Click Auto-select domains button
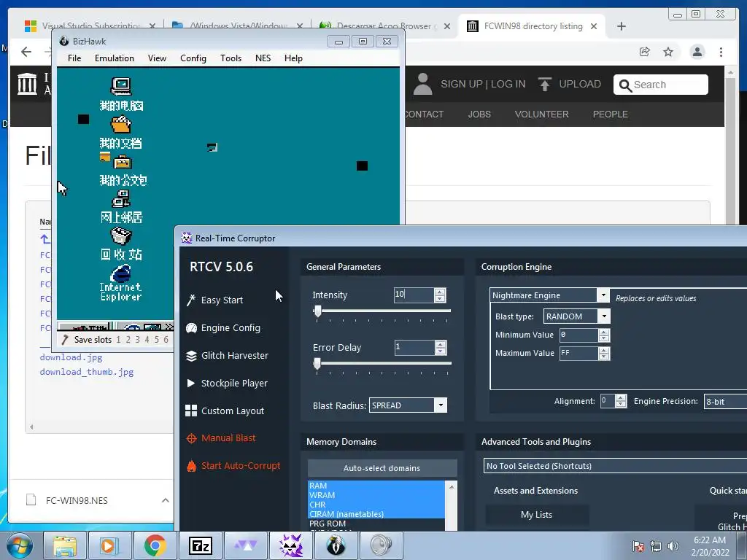Image resolution: width=747 pixels, height=560 pixels. click(x=382, y=468)
